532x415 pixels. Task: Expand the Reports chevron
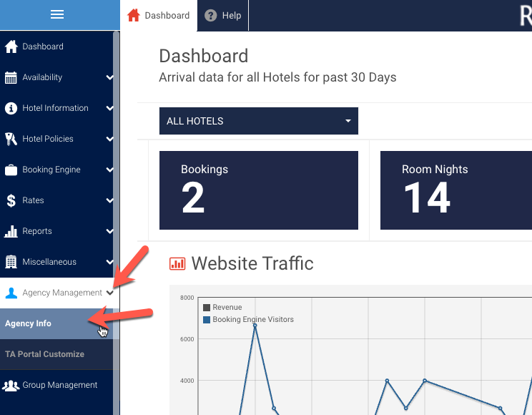pyautogui.click(x=109, y=231)
